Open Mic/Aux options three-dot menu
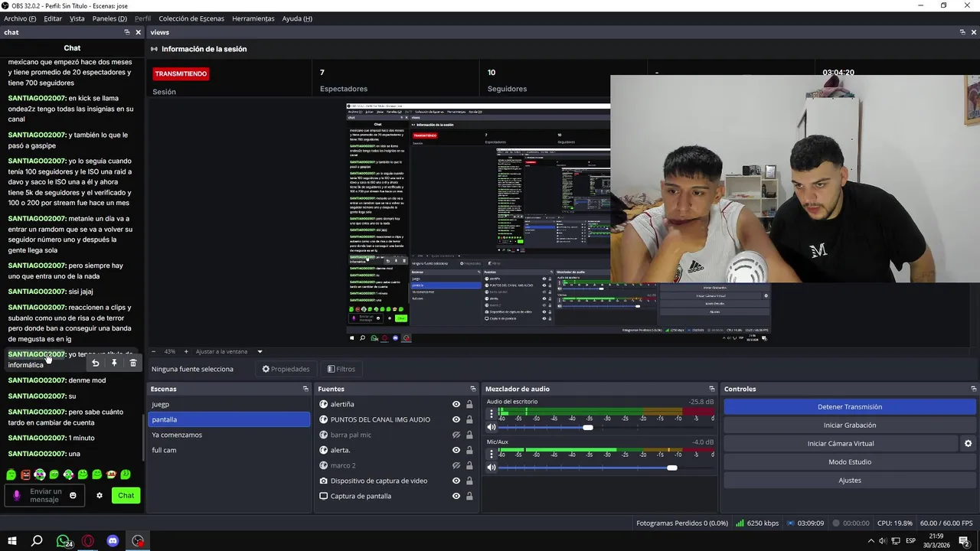Viewport: 980px width, 551px height. pyautogui.click(x=492, y=454)
